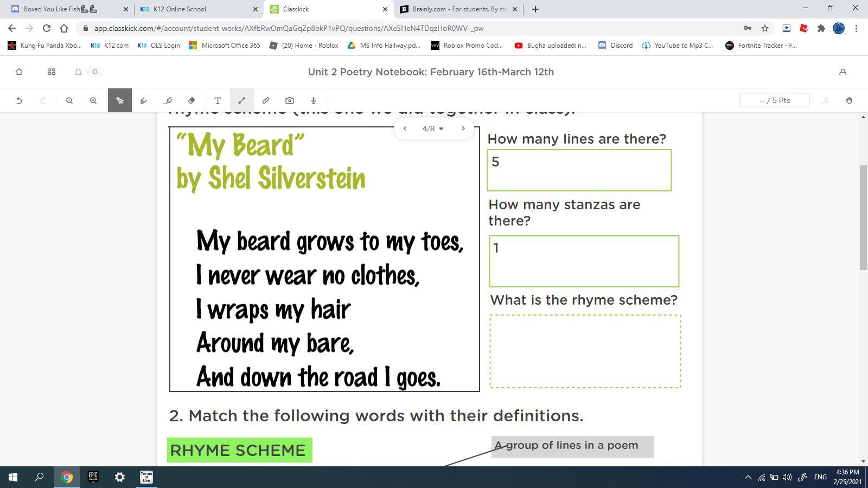Screen dimensions: 868x488
Task: Click the assignment title Unit 2 Poetry Notebook
Action: pos(431,72)
